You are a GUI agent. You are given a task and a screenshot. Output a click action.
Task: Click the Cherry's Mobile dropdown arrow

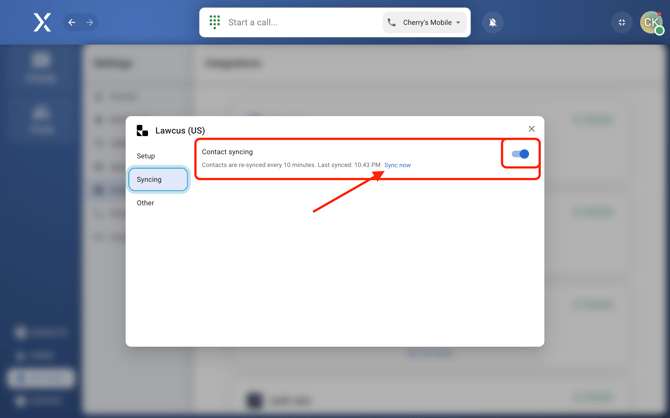459,23
